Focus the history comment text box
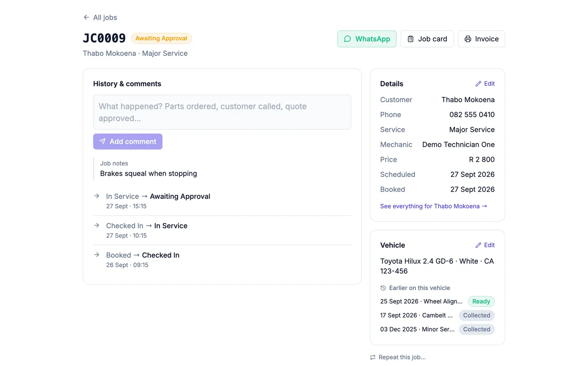The width and height of the screenshot is (588, 366). point(222,112)
